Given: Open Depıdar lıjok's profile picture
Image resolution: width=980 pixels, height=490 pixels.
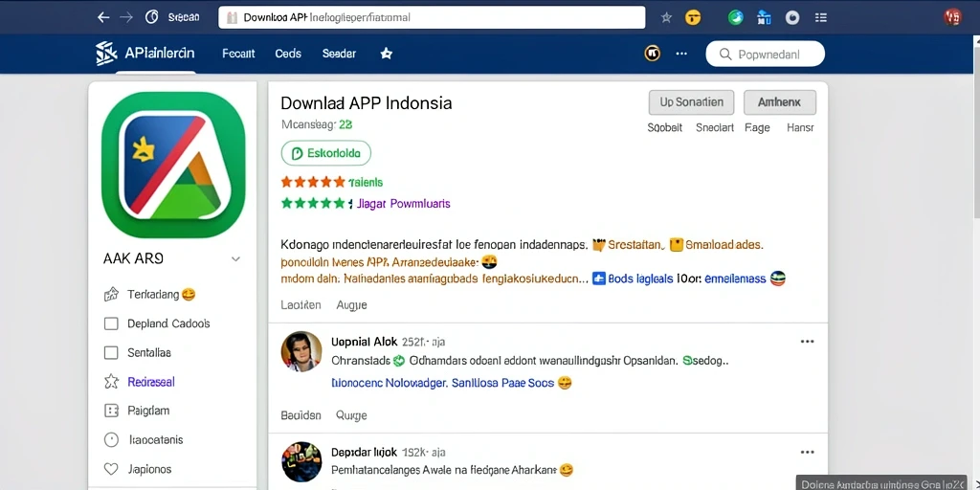Looking at the screenshot, I should pyautogui.click(x=301, y=462).
